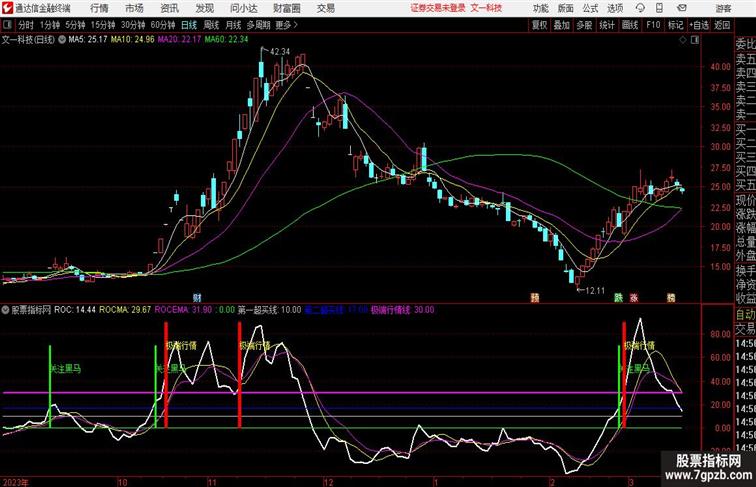
Task: Click the MA60: 22.34 label
Action: tap(226, 40)
